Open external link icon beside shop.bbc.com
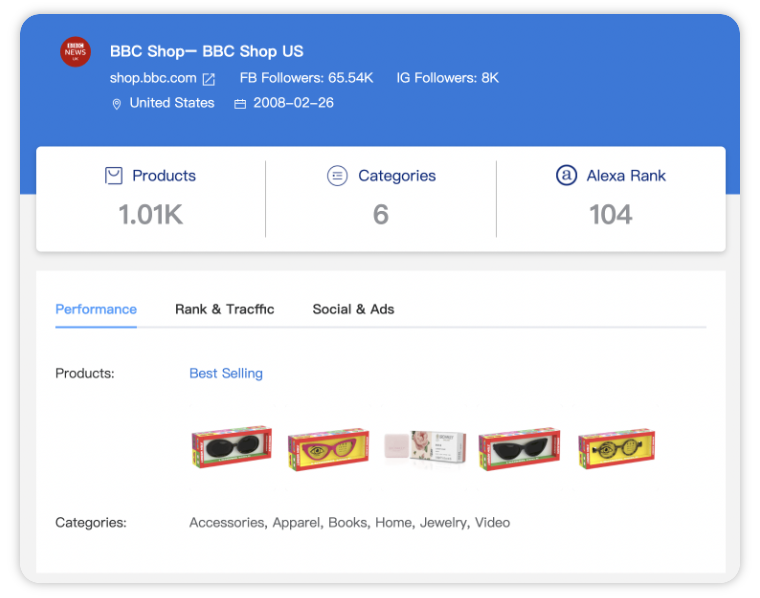The height and width of the screenshot is (598, 760). coord(209,79)
